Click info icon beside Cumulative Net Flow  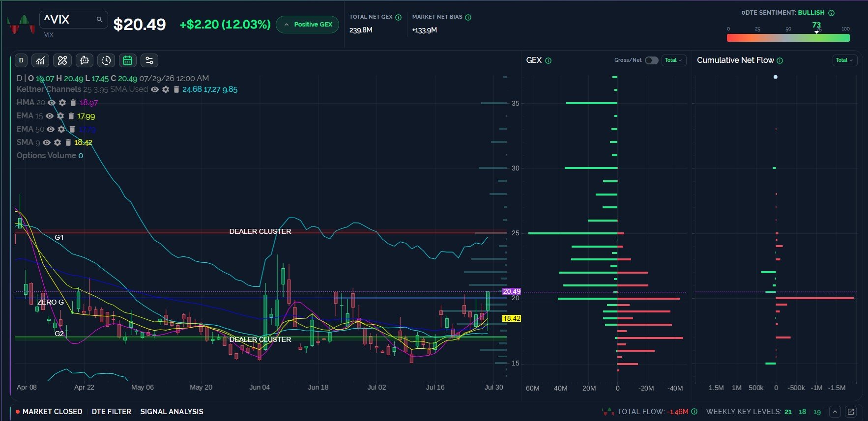tap(780, 60)
